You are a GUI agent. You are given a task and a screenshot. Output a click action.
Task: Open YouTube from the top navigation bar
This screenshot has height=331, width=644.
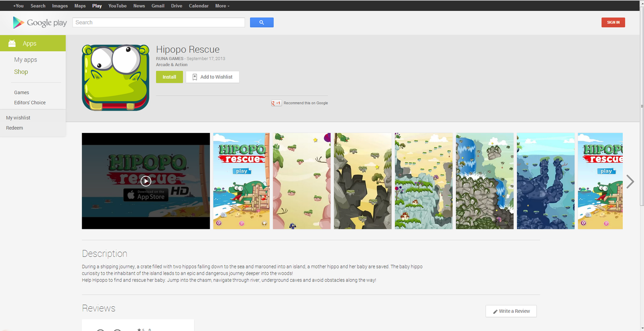click(117, 6)
